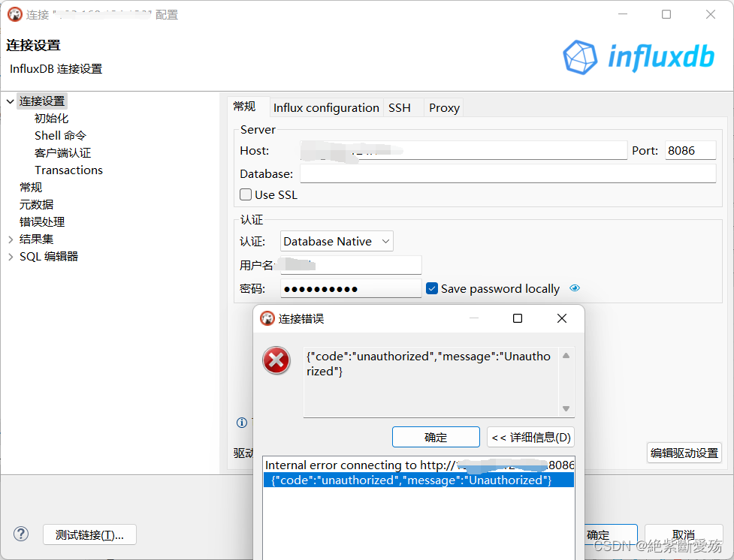Click the info icon near the driver label
734x560 pixels.
point(241,423)
